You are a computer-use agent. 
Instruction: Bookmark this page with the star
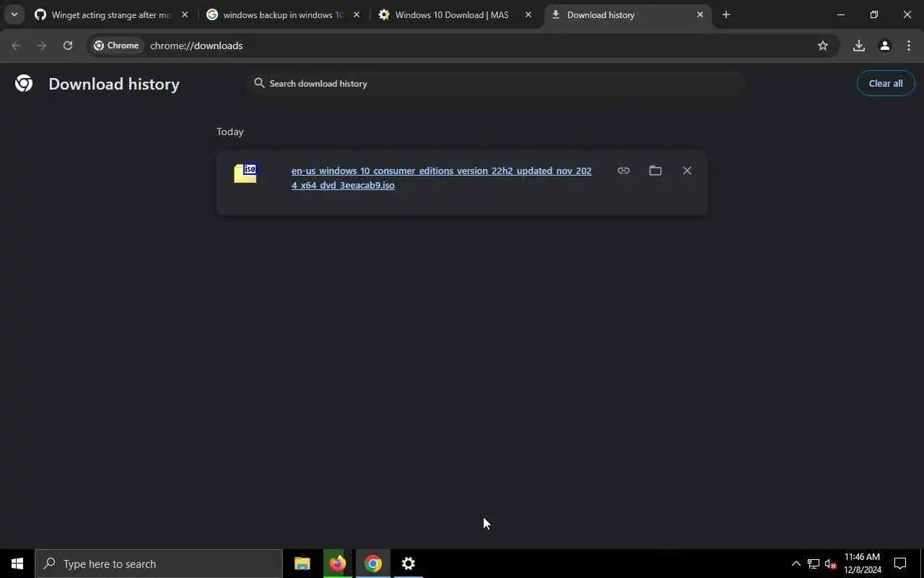click(823, 46)
